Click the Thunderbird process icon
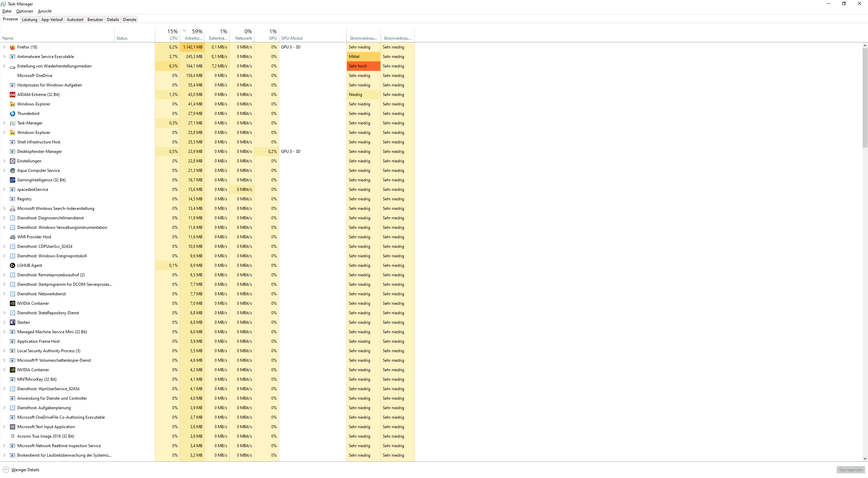Screen dimensions: 868x478 pyautogui.click(x=13, y=114)
